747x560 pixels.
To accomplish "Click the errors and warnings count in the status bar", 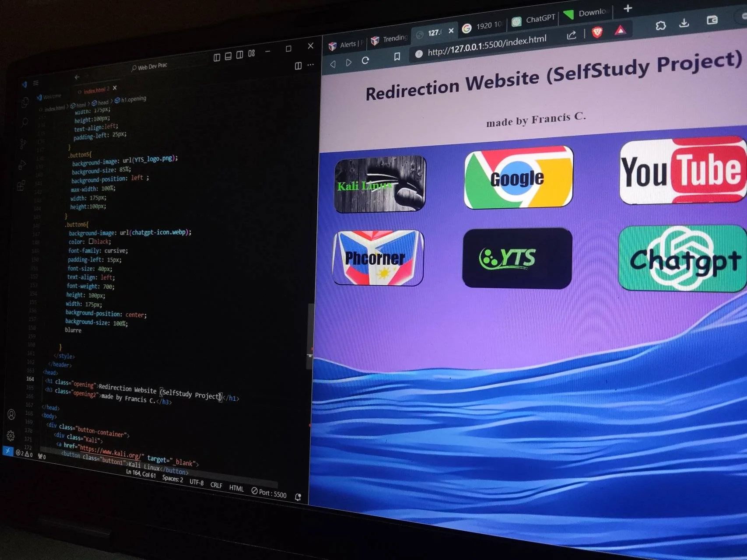I will click(25, 454).
